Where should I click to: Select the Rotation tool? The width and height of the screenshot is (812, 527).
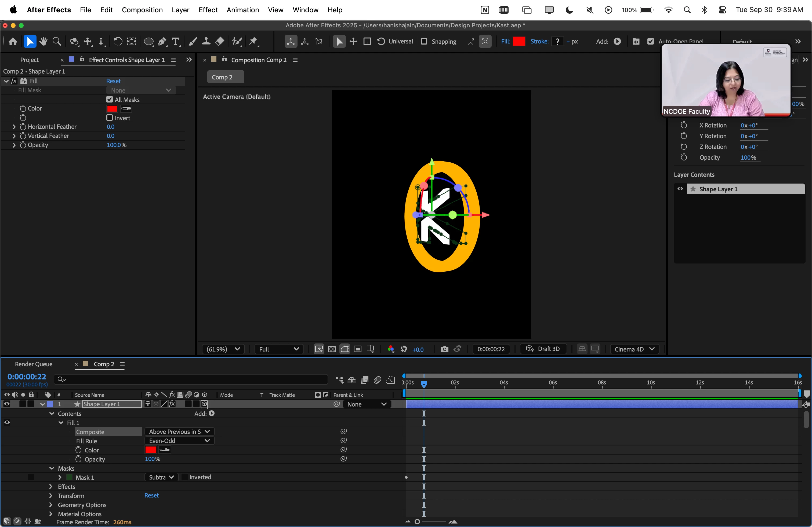[x=118, y=42]
